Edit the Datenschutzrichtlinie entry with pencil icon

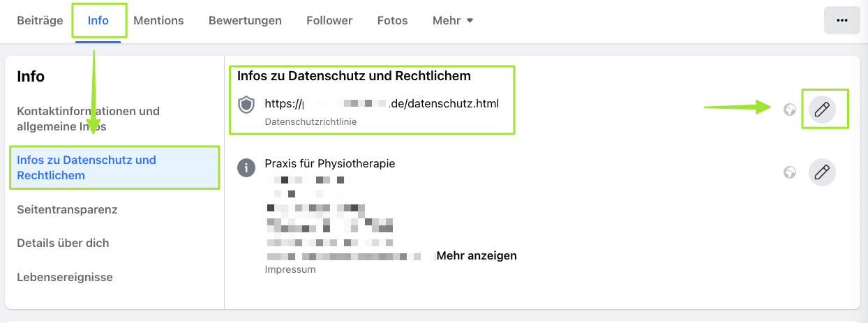[x=822, y=110]
